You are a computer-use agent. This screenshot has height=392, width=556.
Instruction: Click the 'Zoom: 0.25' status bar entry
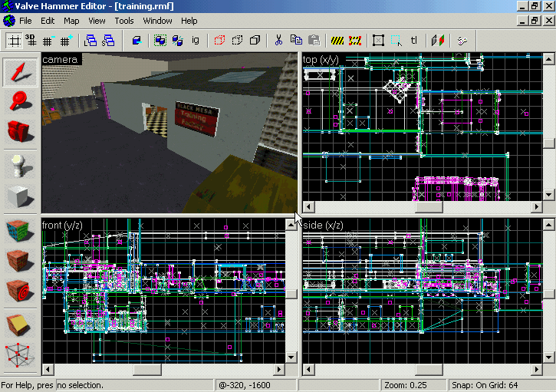(413, 385)
